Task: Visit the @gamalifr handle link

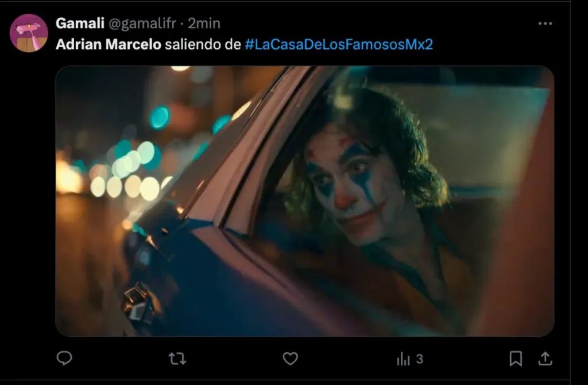Action: pyautogui.click(x=142, y=23)
